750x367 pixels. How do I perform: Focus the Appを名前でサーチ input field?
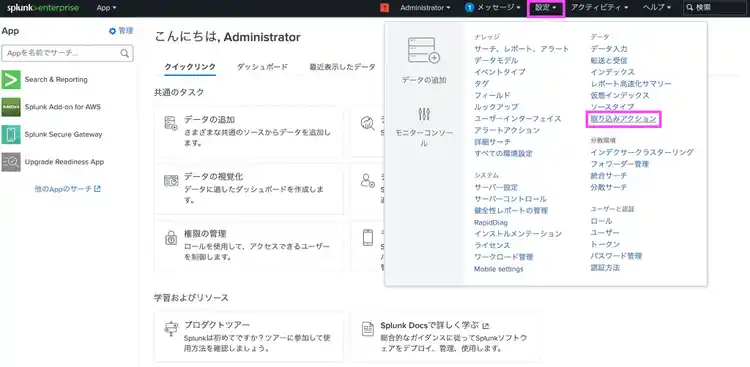(x=67, y=53)
